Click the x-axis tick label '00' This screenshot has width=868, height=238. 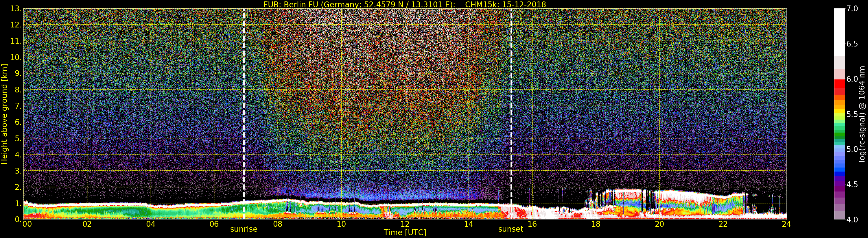pyautogui.click(x=27, y=224)
